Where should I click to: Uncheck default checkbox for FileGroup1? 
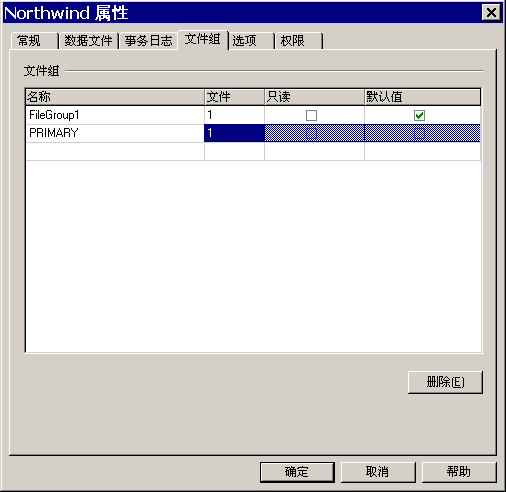pos(419,115)
